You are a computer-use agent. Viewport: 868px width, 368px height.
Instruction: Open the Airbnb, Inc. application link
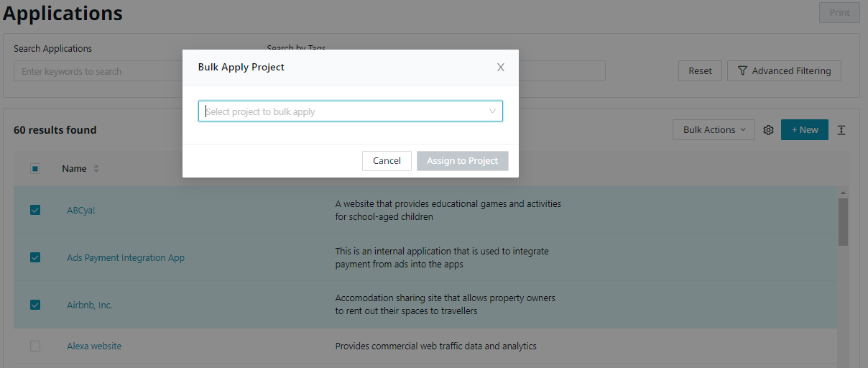coord(90,305)
